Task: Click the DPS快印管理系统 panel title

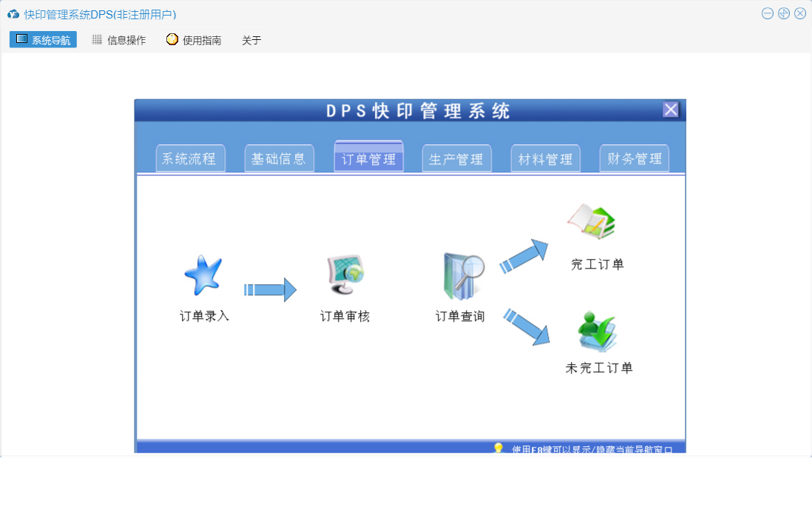Action: [418, 111]
